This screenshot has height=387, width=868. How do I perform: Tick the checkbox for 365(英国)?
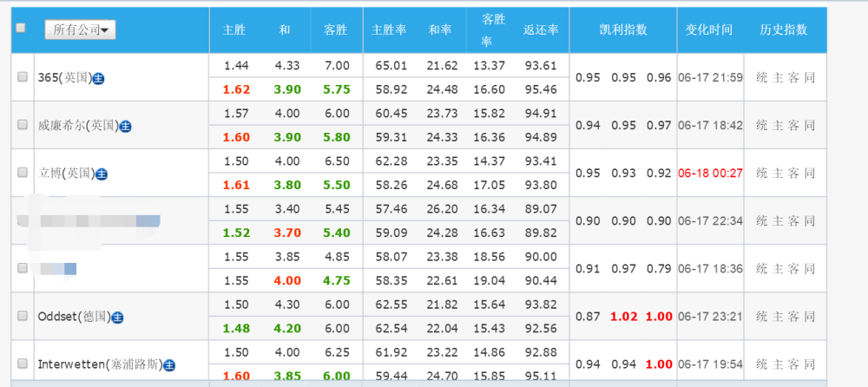coord(23,77)
